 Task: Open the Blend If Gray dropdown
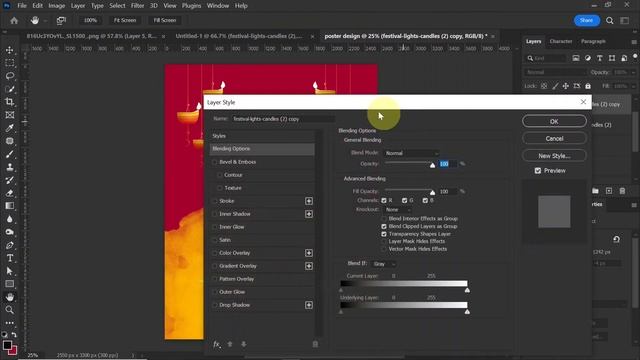[x=384, y=264]
